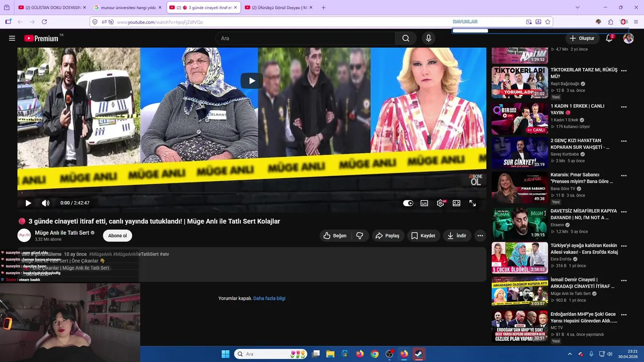The image size is (644, 362).
Task: Expand the list-all-tabs chevron
Action: coord(577,8)
